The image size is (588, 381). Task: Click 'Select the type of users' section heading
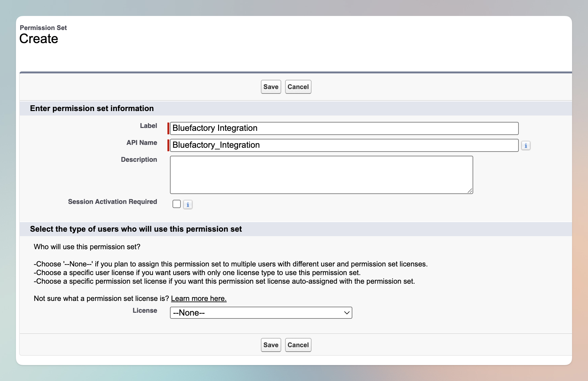click(136, 229)
